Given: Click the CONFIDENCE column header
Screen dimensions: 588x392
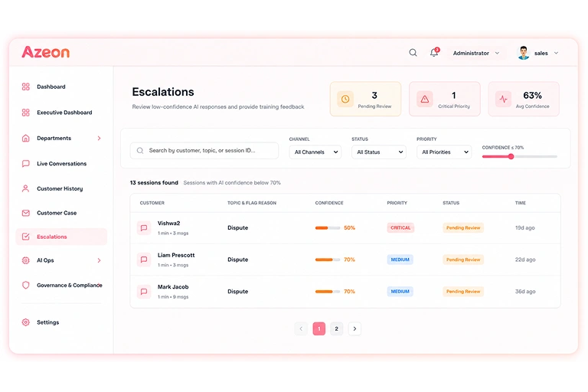Looking at the screenshot, I should [x=329, y=203].
